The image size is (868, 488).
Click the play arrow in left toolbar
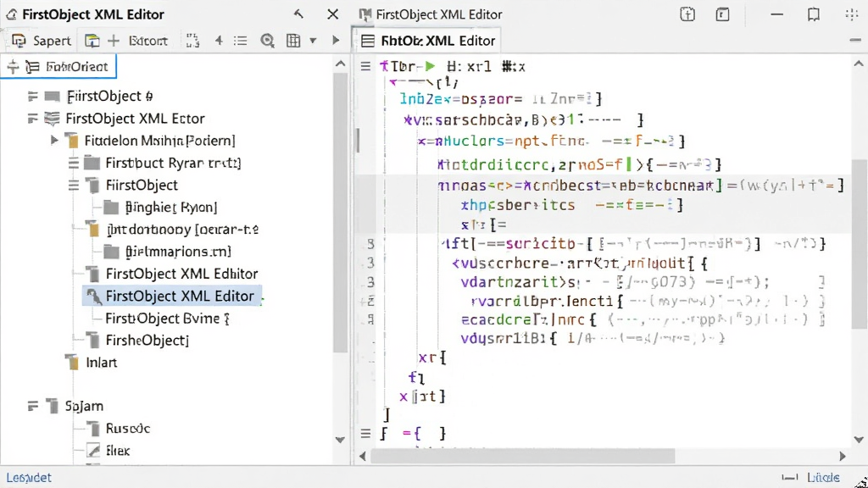click(336, 40)
